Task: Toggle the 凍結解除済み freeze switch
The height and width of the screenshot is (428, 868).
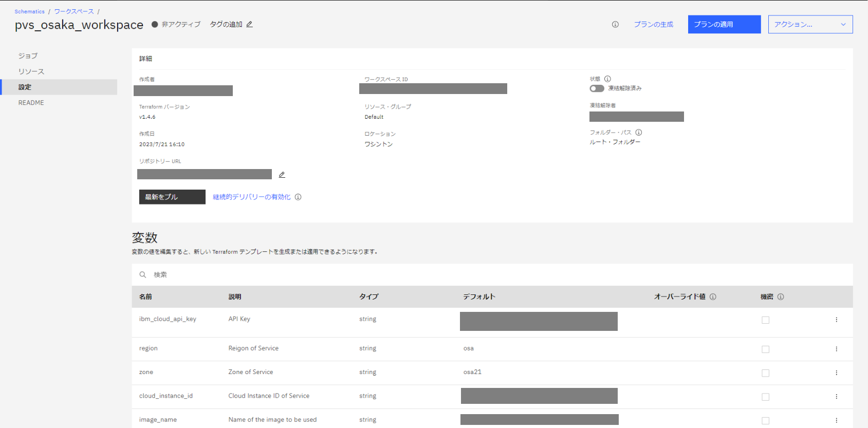Action: pos(597,88)
